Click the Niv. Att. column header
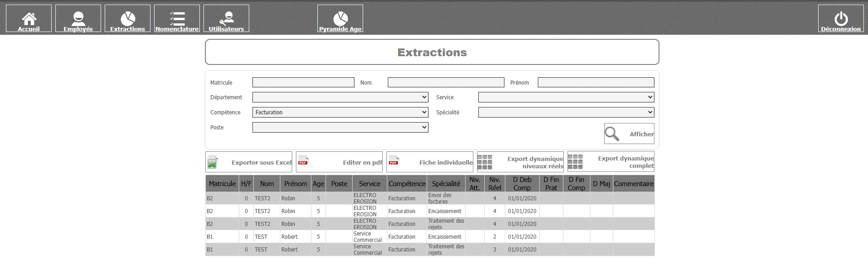Screen dimensions: 868x273 click(475, 183)
